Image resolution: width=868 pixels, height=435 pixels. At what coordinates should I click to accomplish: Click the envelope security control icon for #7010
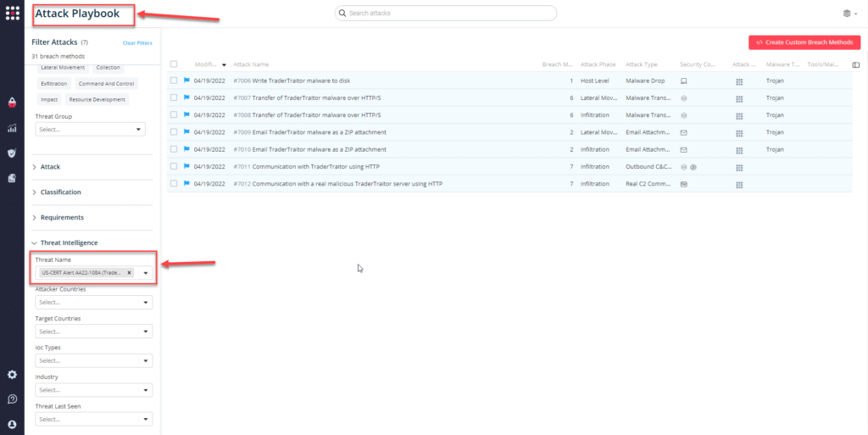684,149
